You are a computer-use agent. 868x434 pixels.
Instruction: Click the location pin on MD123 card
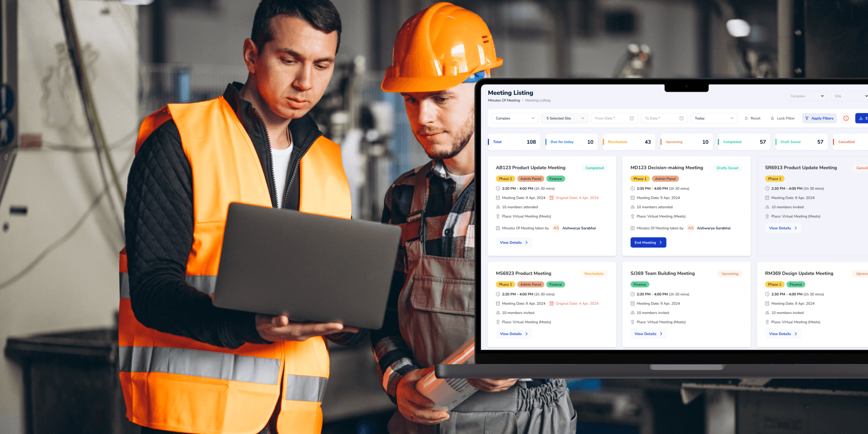pyautogui.click(x=632, y=216)
